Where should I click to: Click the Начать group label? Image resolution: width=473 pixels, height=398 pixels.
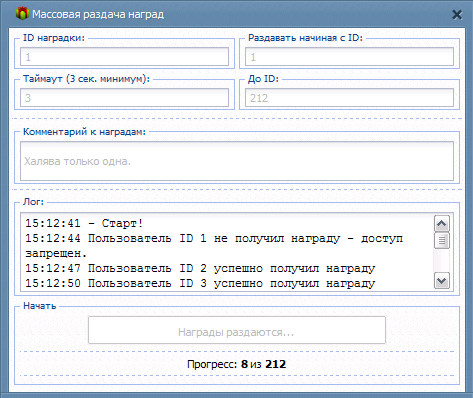click(39, 306)
